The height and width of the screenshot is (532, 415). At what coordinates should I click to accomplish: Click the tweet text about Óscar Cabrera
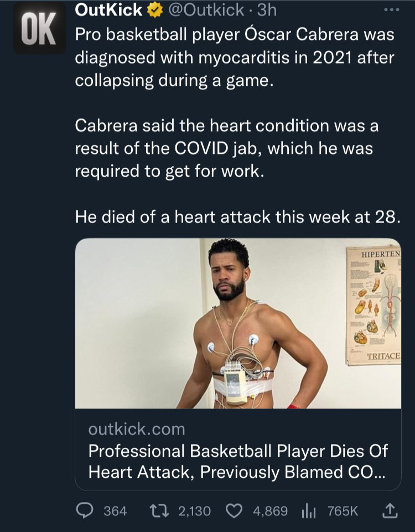pyautogui.click(x=237, y=126)
